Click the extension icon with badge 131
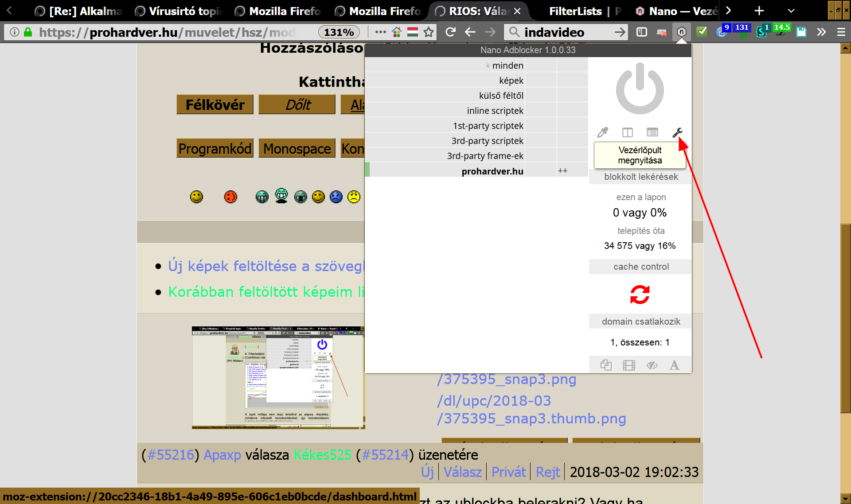851x504 pixels. point(742,31)
